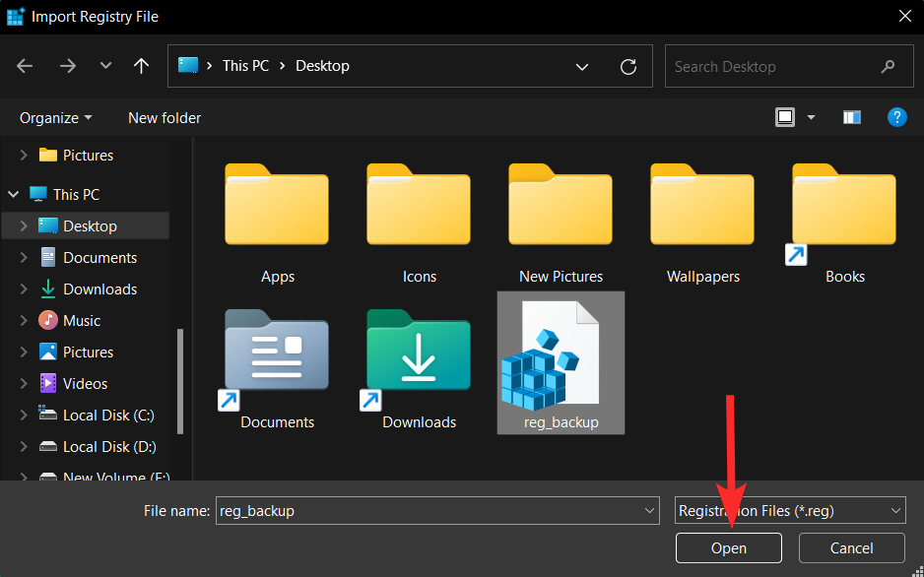
Task: Click the Cancel button
Action: (x=851, y=548)
